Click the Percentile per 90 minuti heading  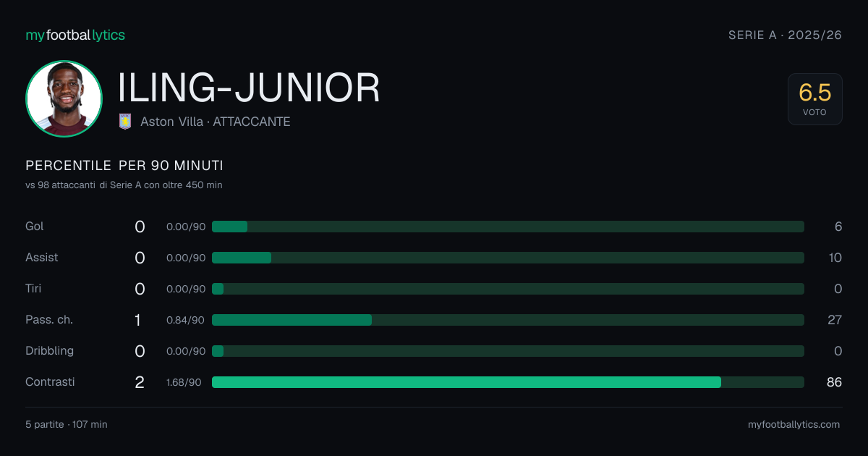pos(124,166)
